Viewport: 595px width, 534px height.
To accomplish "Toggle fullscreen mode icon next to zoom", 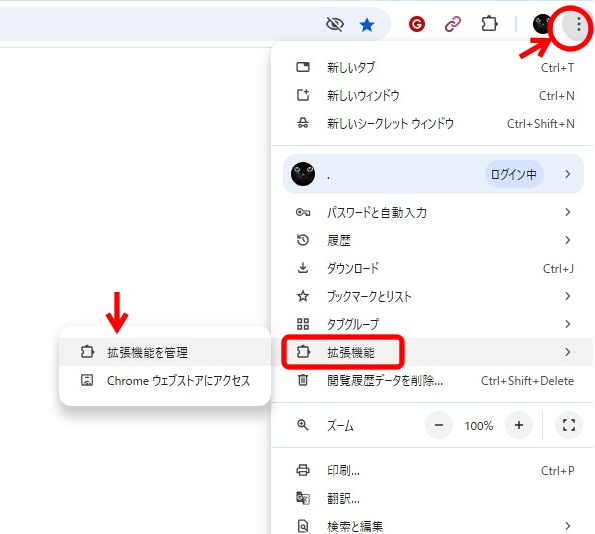I will pyautogui.click(x=568, y=425).
